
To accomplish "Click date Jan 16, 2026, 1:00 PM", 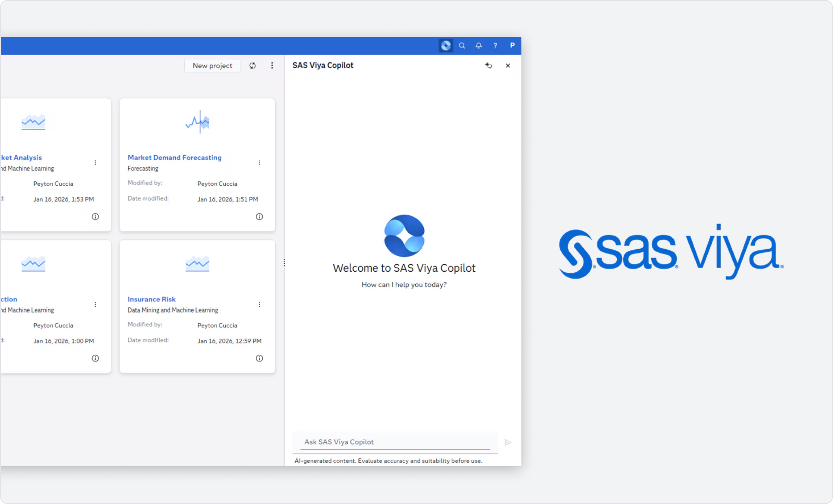I will (x=64, y=341).
